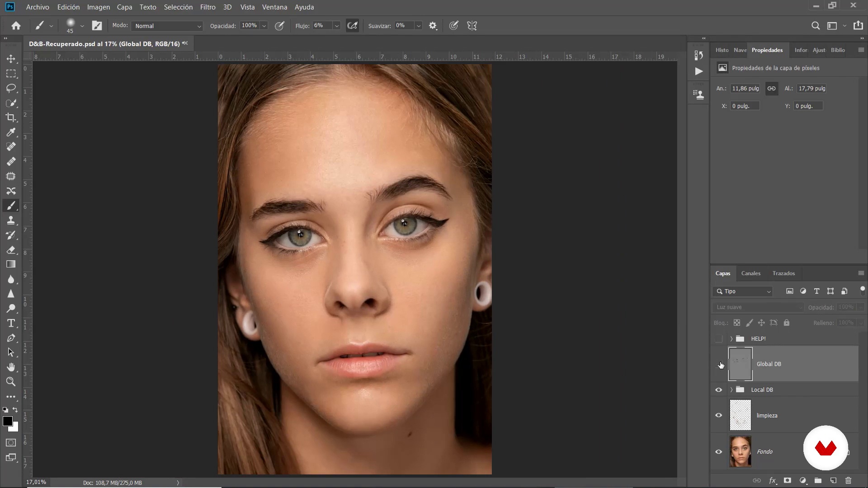Expand the Local DB group
Screen dimensions: 868x488
pos(731,389)
